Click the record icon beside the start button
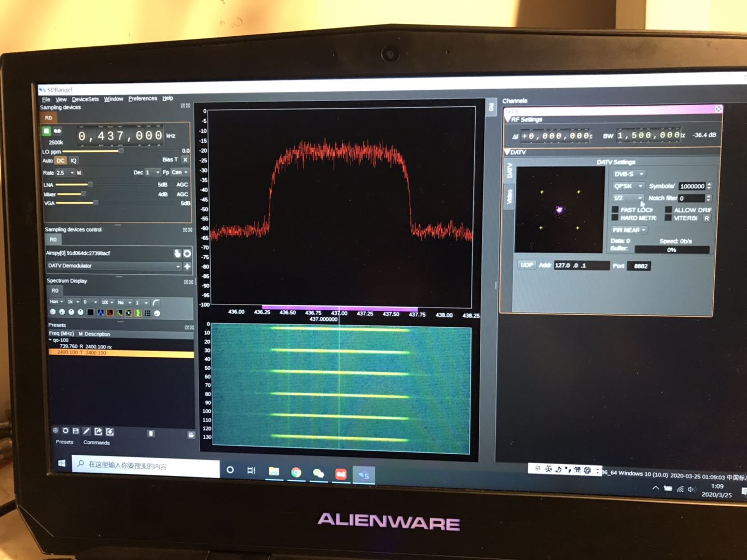Image resolution: width=747 pixels, height=560 pixels. (x=57, y=131)
